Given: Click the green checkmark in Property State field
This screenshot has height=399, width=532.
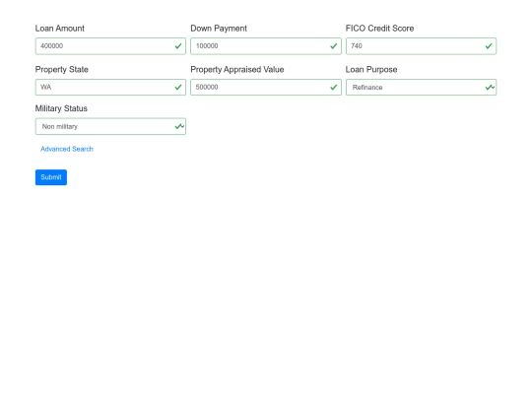Looking at the screenshot, I should tap(178, 88).
